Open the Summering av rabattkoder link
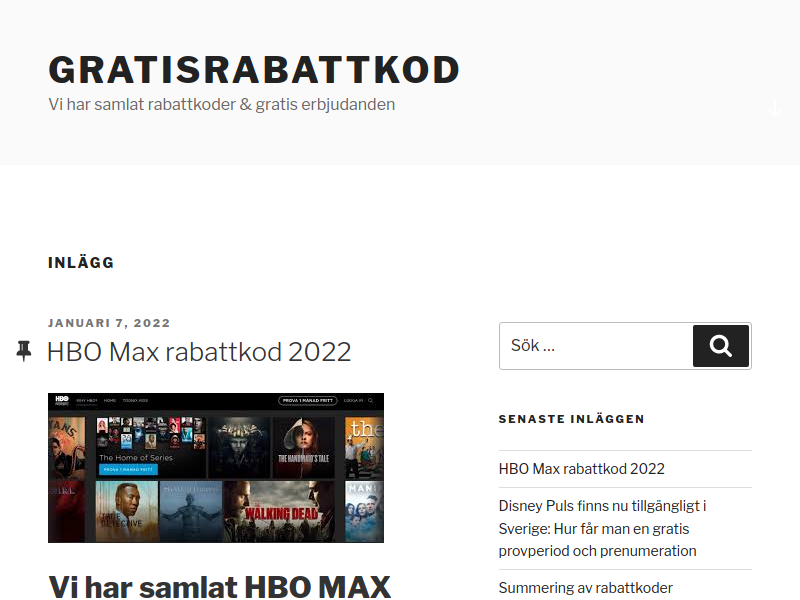The width and height of the screenshot is (800, 600). click(586, 588)
